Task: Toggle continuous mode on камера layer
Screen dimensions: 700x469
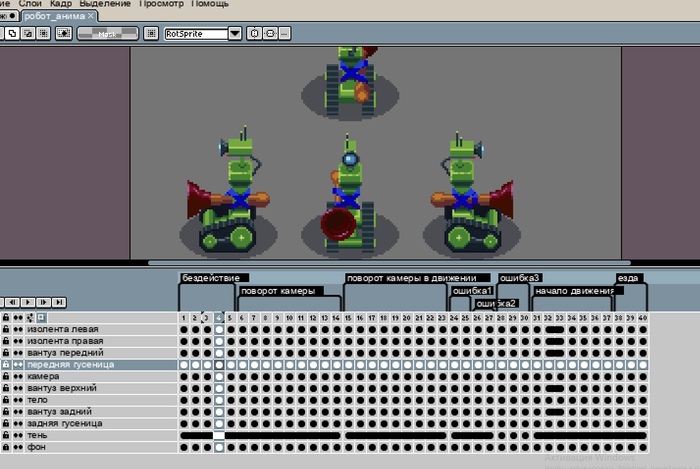Action: (x=18, y=376)
